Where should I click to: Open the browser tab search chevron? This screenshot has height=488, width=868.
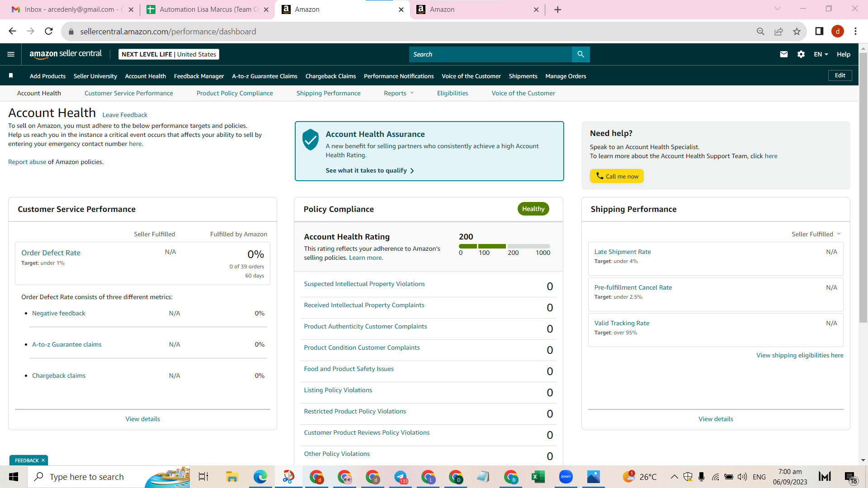tap(778, 9)
